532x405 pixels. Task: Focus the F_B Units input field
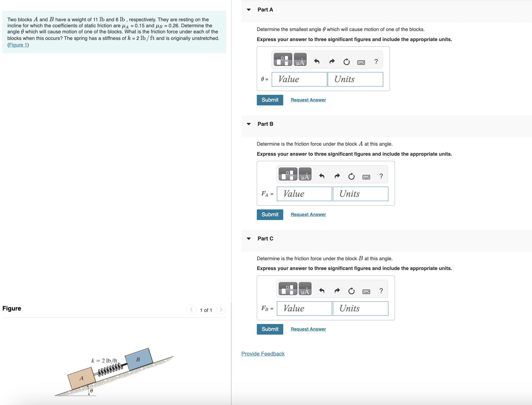pos(361,308)
